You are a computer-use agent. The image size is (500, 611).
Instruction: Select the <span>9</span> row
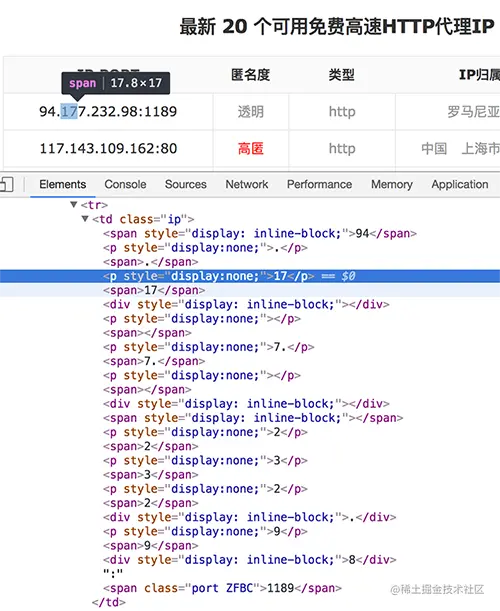point(150,546)
